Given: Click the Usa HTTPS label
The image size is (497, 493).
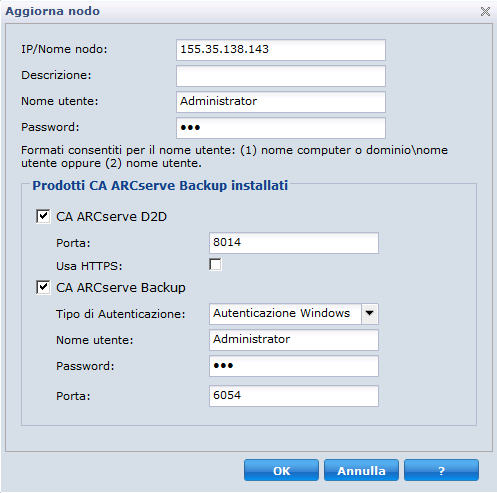Looking at the screenshot, I should [x=89, y=266].
